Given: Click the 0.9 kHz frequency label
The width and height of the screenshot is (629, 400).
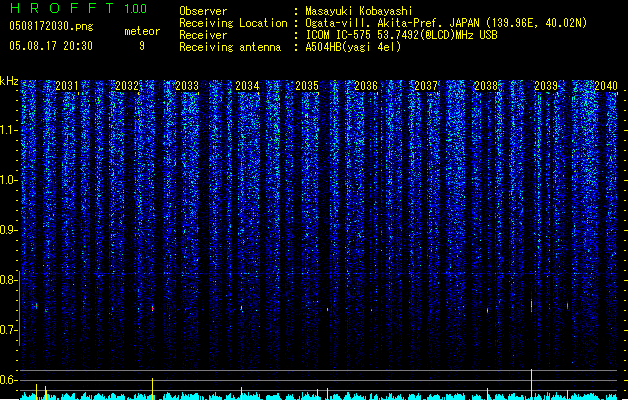Looking at the screenshot, I should (9, 230).
